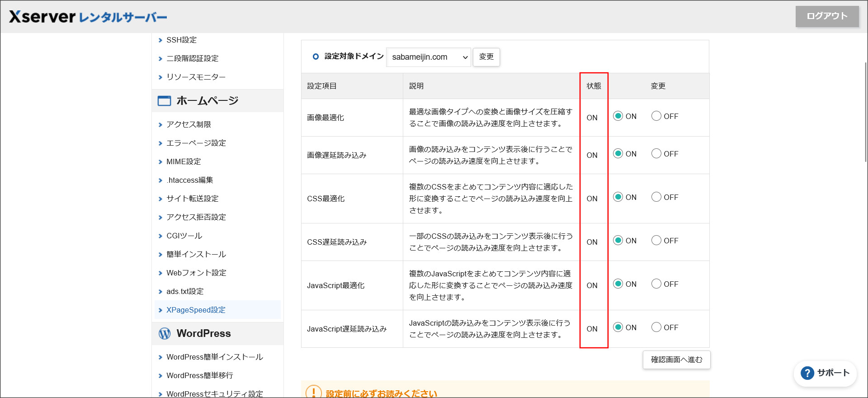868x398 pixels.
Task: Click the chevron arrow beside XPageSpeed設定
Action: (x=160, y=310)
